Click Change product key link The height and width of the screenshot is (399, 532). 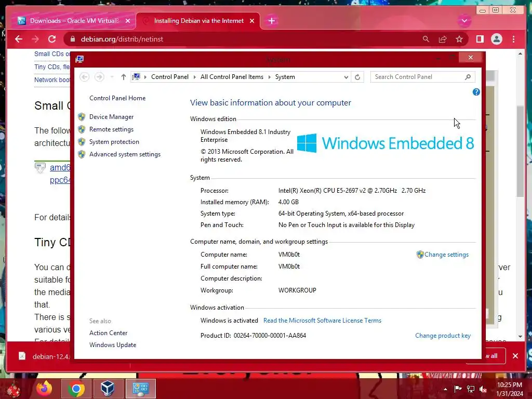pyautogui.click(x=443, y=336)
